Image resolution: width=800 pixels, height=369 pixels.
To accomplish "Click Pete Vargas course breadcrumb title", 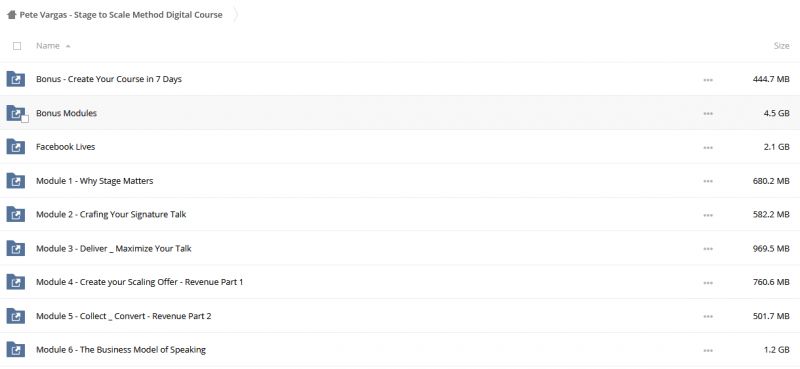I will [x=121, y=15].
